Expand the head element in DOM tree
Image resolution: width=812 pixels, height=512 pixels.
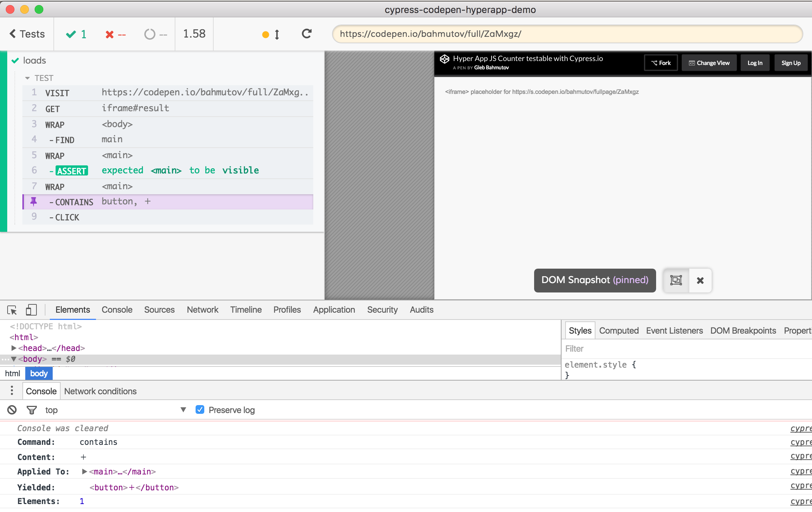(14, 348)
